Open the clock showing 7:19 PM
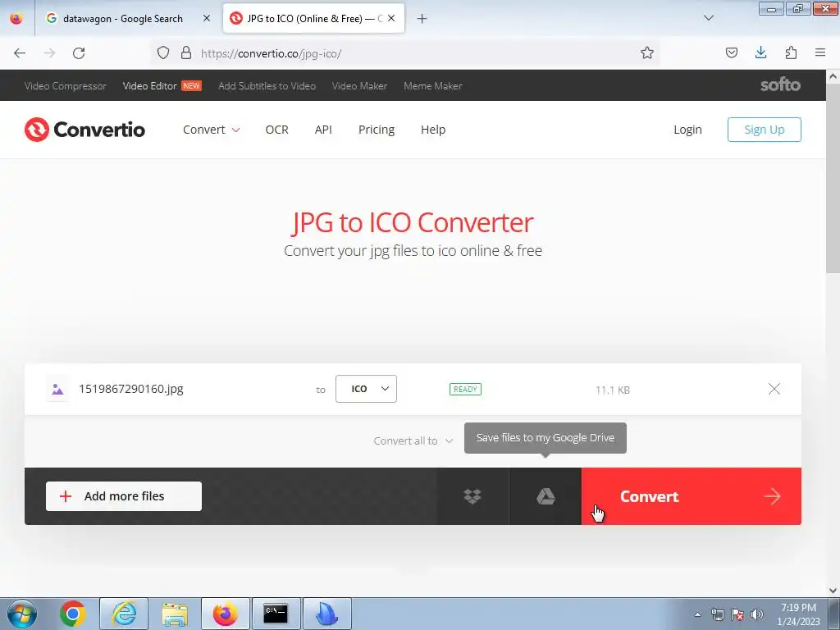The image size is (840, 630). click(798, 614)
